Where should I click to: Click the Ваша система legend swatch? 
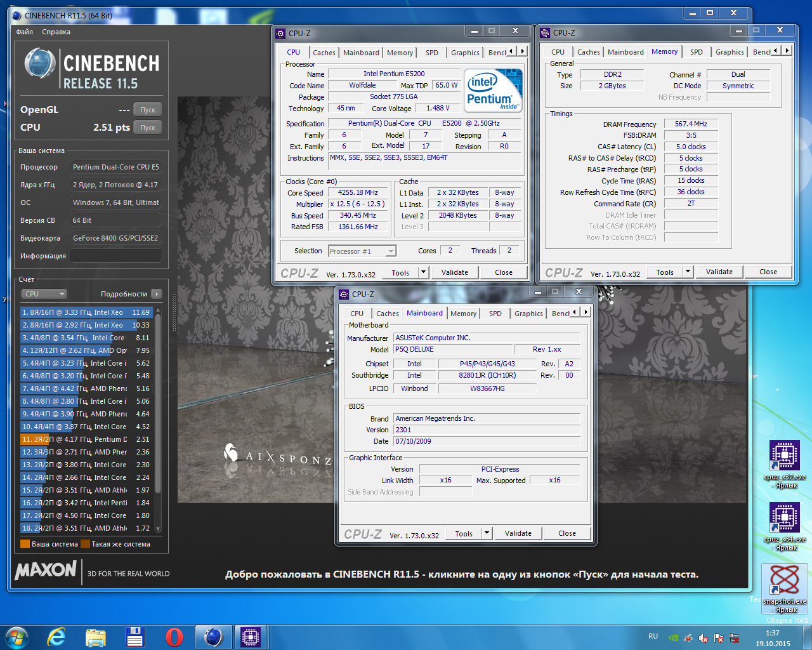(25, 544)
